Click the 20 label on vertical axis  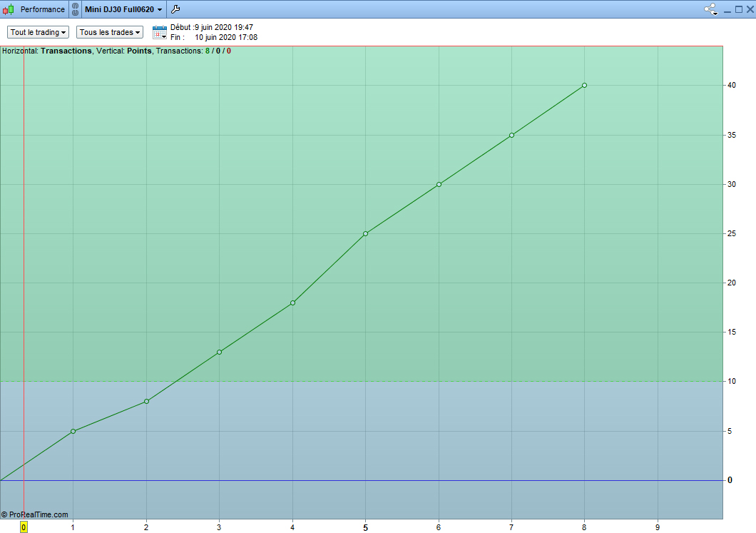[732, 283]
